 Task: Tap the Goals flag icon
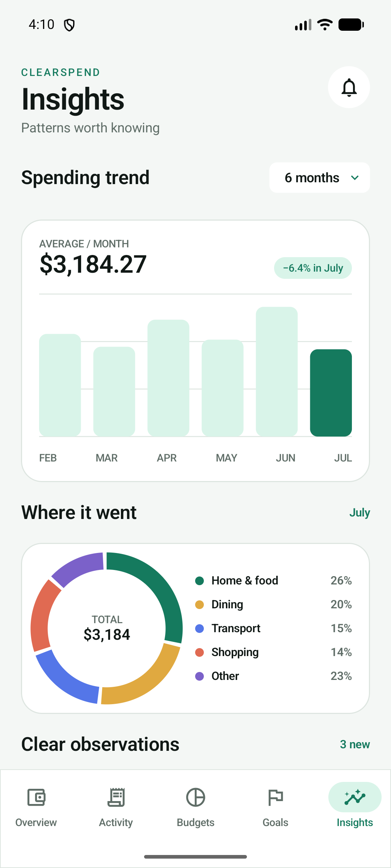pyautogui.click(x=276, y=797)
